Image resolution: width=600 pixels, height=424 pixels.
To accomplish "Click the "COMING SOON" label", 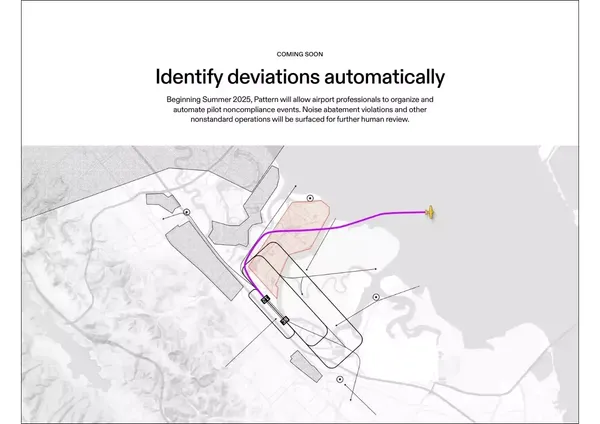I will point(300,54).
